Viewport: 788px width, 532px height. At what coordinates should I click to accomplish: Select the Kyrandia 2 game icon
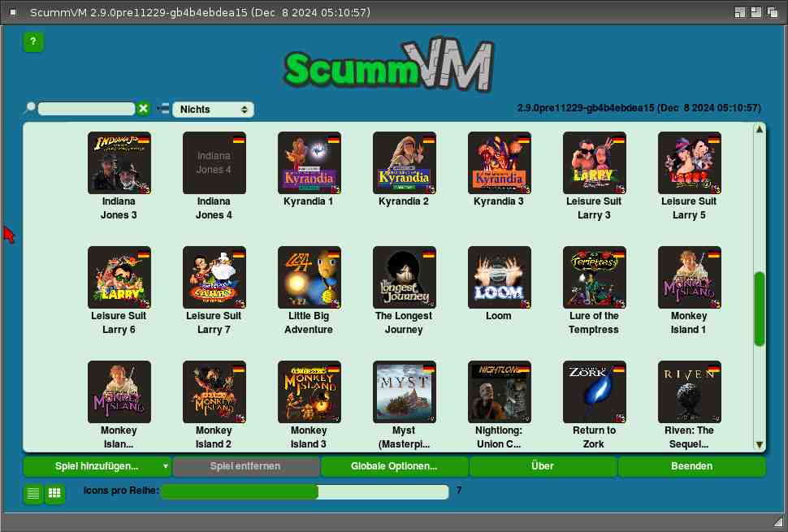click(405, 163)
